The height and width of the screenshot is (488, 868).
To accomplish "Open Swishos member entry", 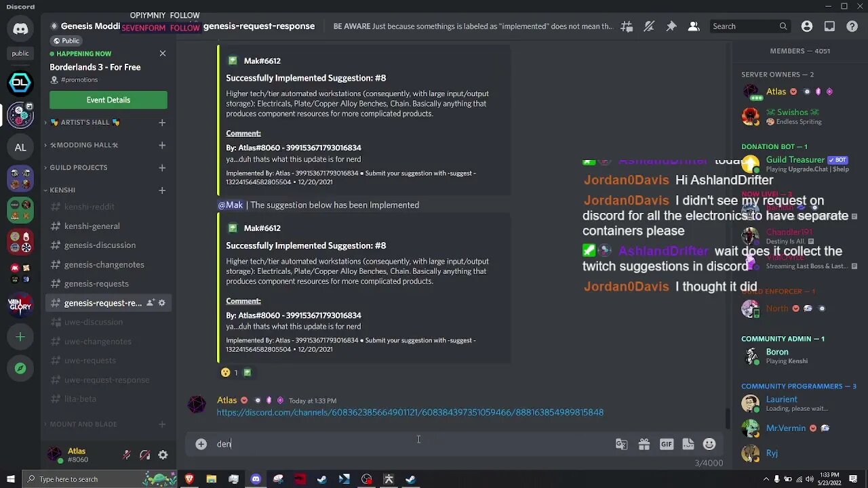I will [800, 117].
